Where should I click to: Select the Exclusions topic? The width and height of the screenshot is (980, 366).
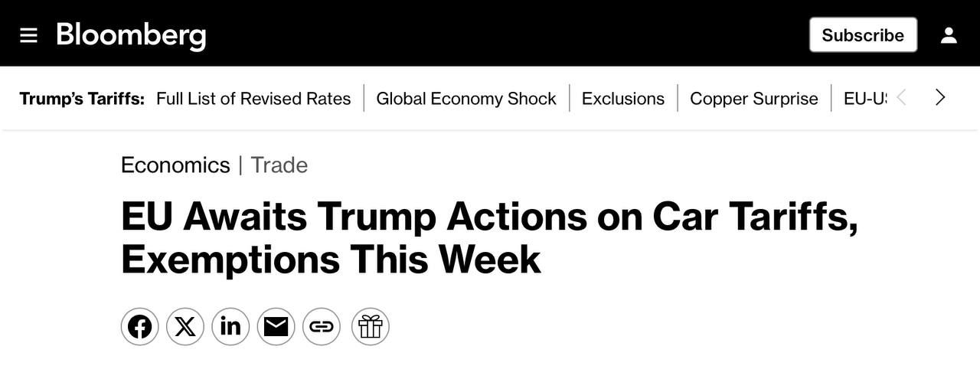coord(623,99)
